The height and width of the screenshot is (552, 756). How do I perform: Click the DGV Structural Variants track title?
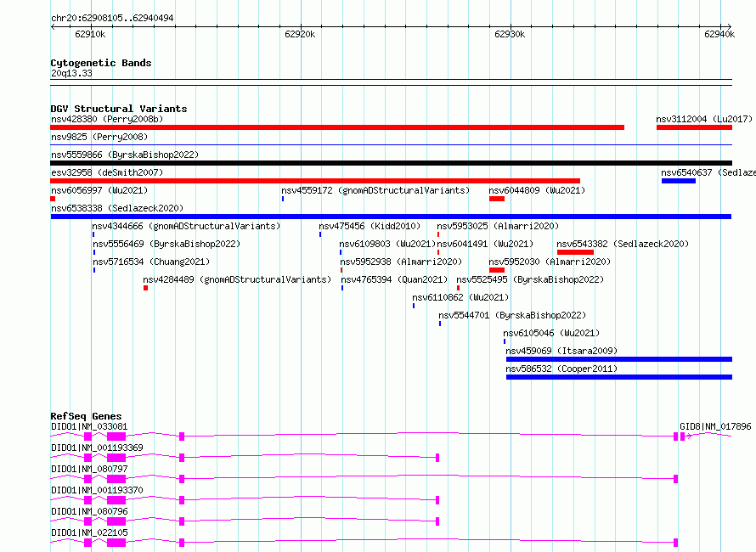[119, 109]
